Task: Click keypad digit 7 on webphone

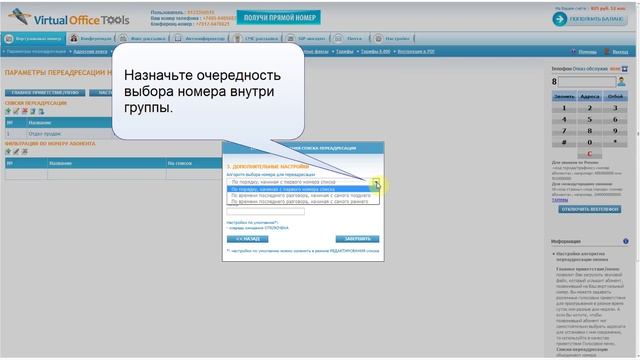Action: (x=564, y=131)
